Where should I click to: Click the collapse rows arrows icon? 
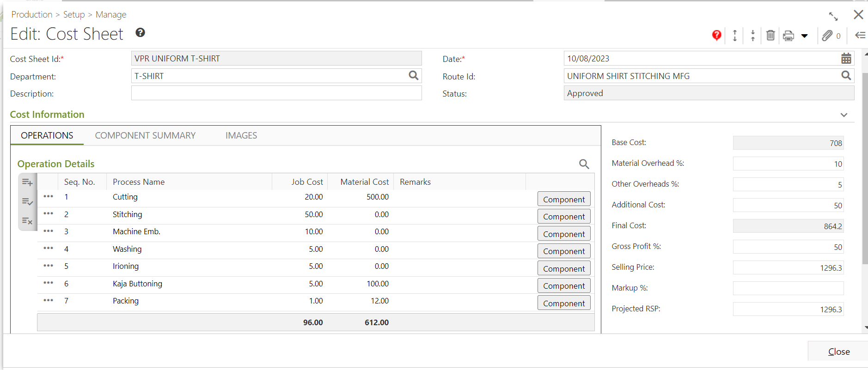[753, 36]
